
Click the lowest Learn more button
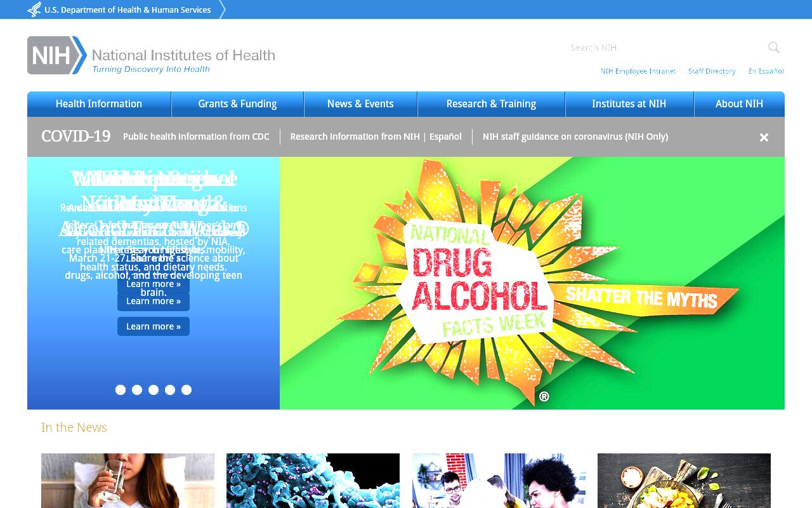click(x=154, y=326)
